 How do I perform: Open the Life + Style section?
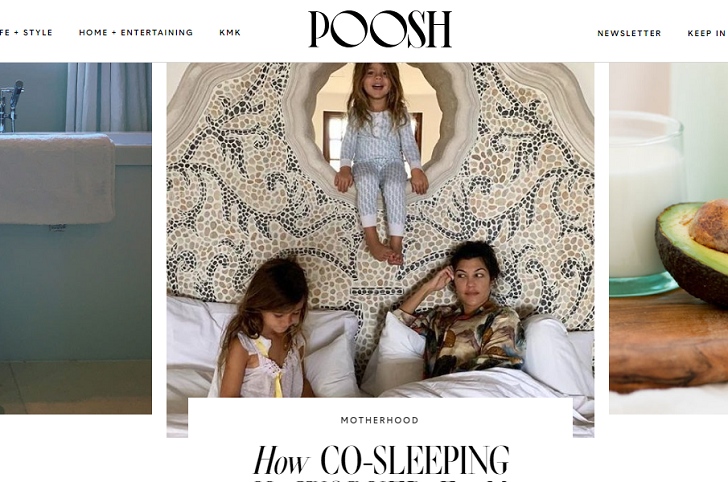[26, 33]
